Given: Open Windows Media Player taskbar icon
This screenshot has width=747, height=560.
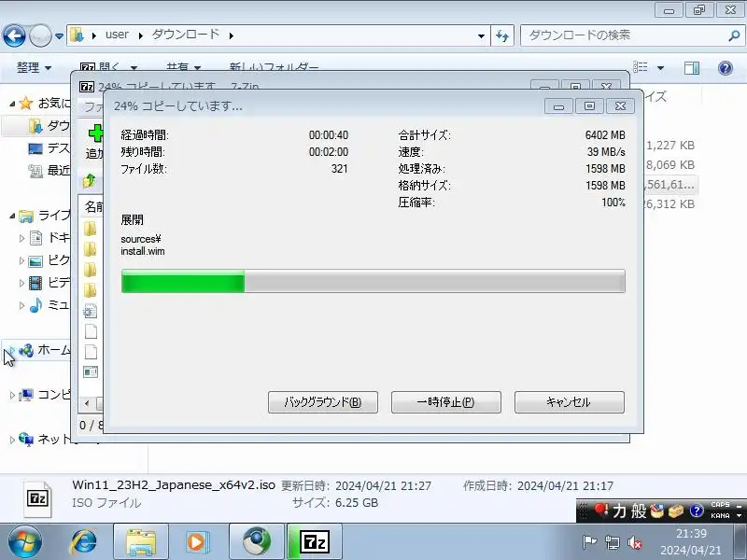Looking at the screenshot, I should point(196,542).
